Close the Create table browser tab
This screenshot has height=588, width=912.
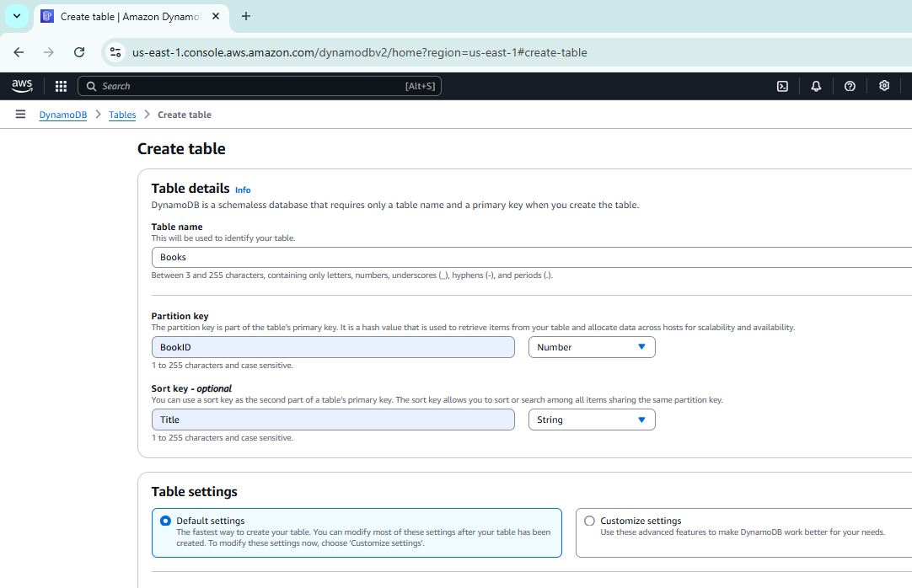point(216,16)
